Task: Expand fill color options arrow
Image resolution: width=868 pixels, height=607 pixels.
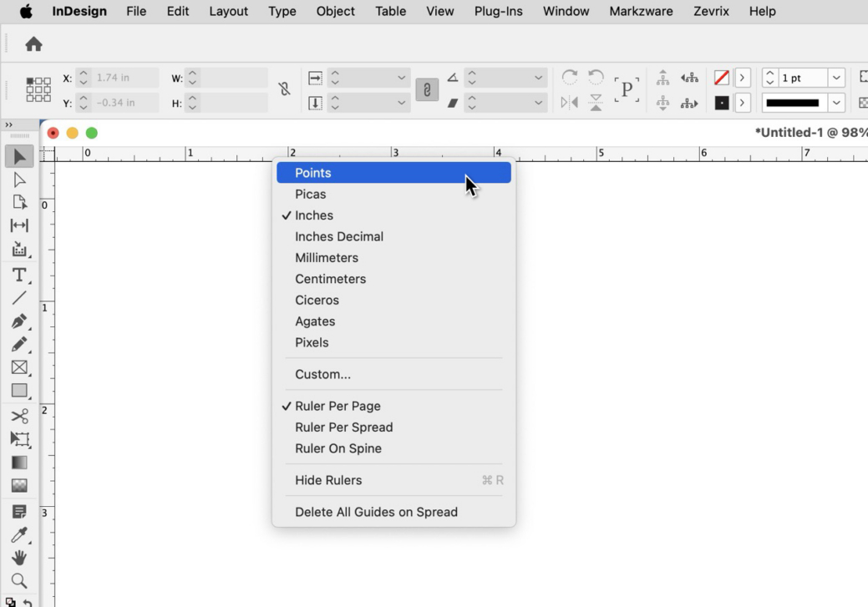Action: (742, 78)
